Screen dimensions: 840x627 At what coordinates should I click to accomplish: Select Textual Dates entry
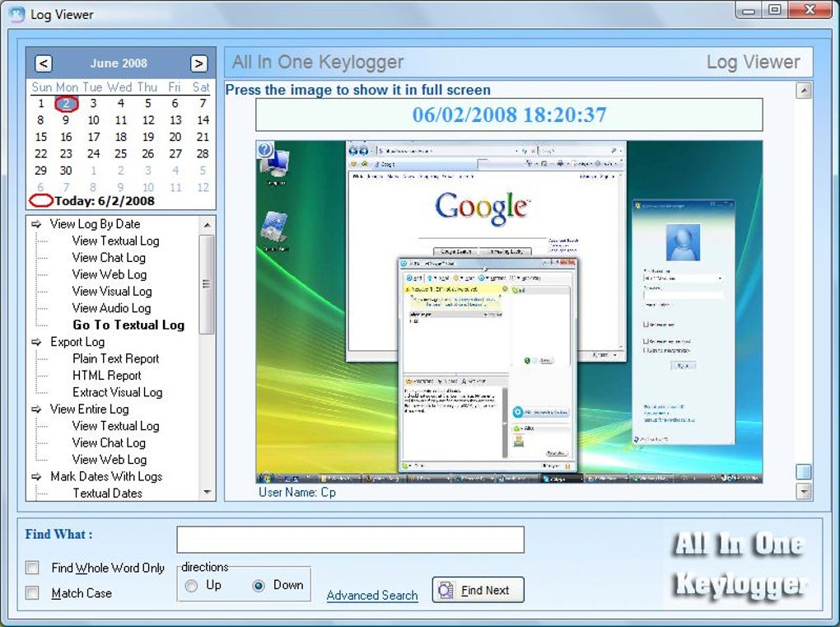click(x=107, y=493)
